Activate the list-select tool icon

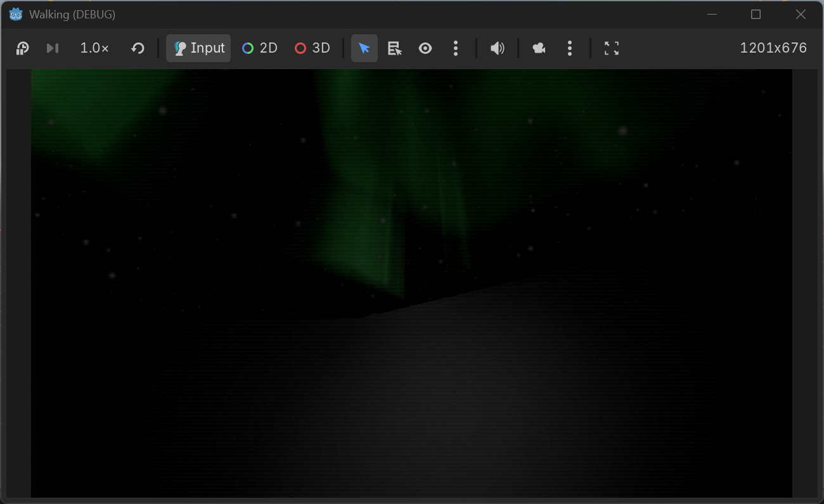(395, 48)
